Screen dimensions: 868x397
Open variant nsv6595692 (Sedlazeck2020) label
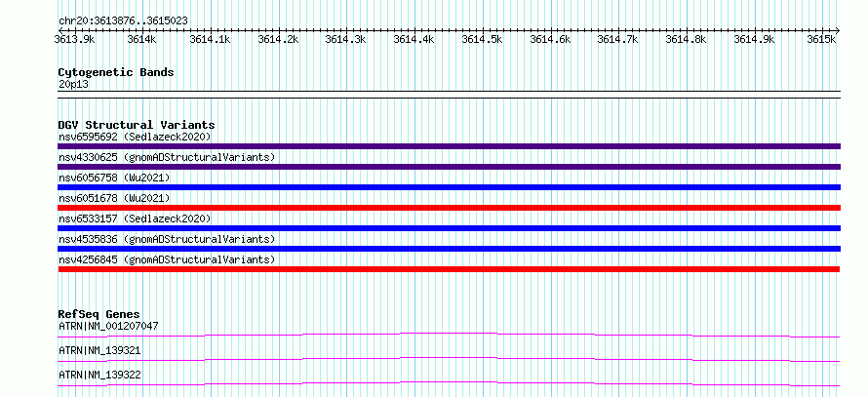135,137
